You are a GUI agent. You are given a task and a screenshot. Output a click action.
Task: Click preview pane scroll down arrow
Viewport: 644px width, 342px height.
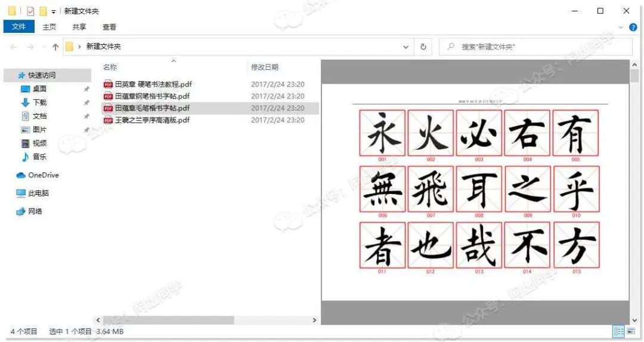click(634, 320)
